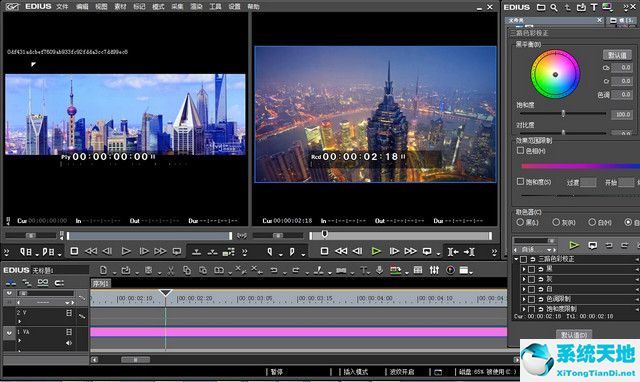This screenshot has width=640, height=382.
Task: Open the audio mixer from timeline toolbar
Action: coord(434,270)
